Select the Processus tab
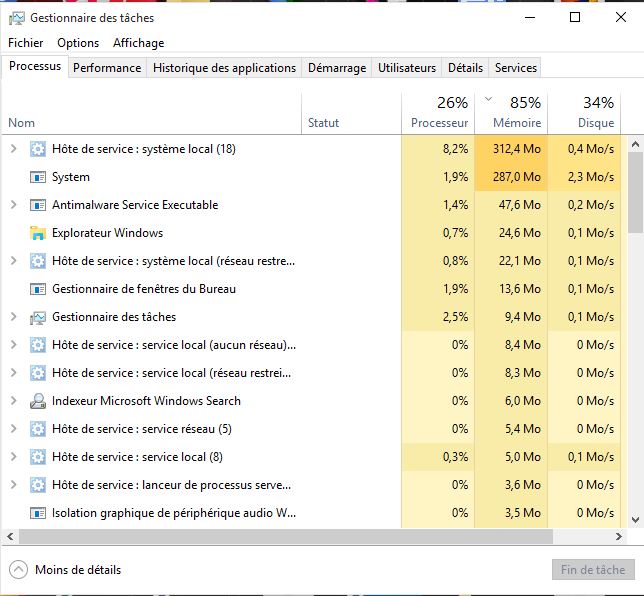 [35, 66]
